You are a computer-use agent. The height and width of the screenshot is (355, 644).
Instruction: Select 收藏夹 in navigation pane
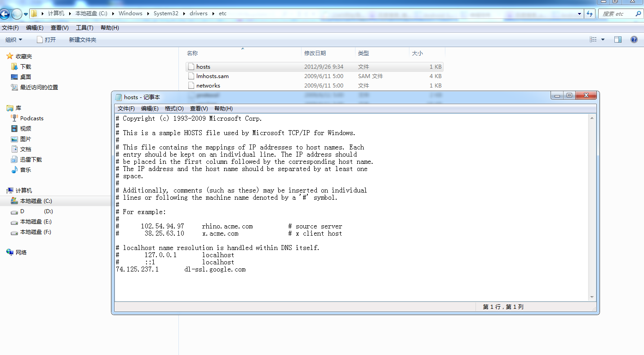(24, 57)
